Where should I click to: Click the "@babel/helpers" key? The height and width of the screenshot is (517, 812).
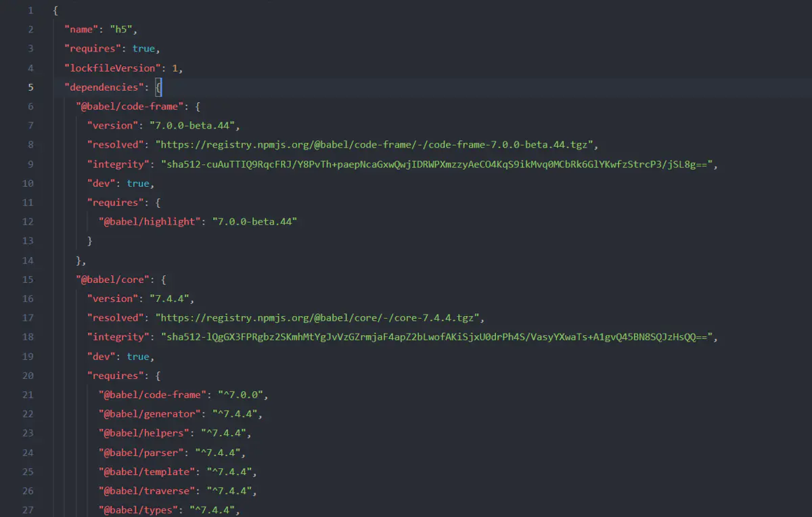(144, 433)
